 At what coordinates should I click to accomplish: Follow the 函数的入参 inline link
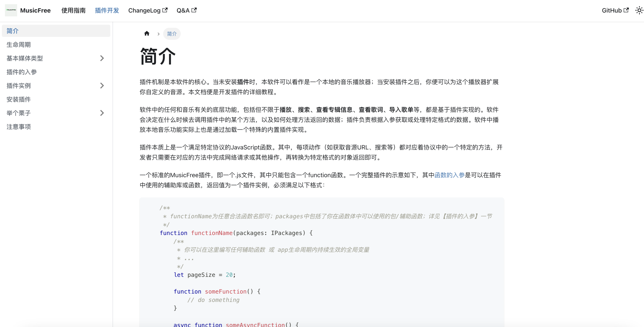pos(449,175)
